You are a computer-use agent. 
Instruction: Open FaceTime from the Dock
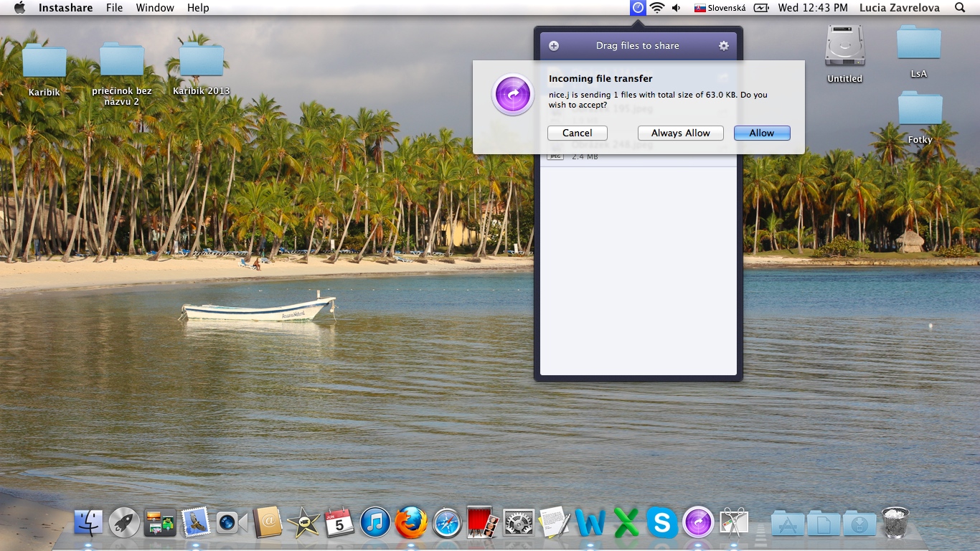pos(231,522)
